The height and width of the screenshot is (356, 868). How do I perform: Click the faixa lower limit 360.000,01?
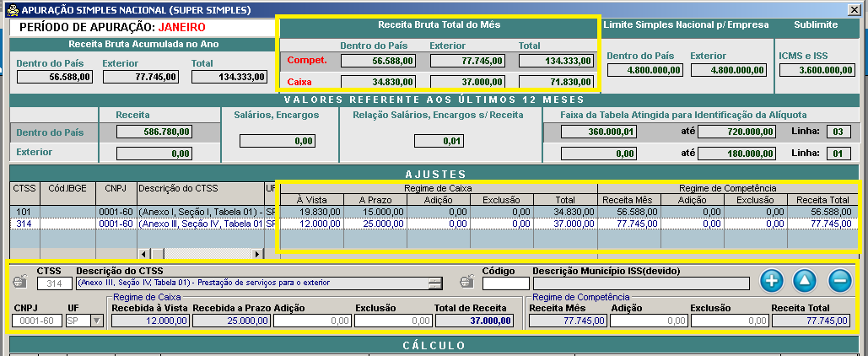coord(599,132)
